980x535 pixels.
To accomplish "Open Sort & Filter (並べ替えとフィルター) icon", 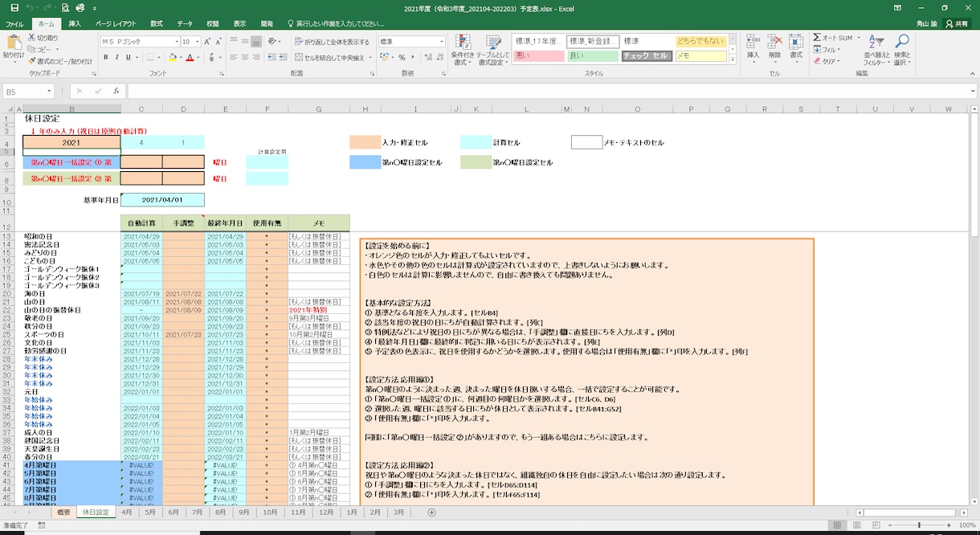I will click(x=877, y=42).
